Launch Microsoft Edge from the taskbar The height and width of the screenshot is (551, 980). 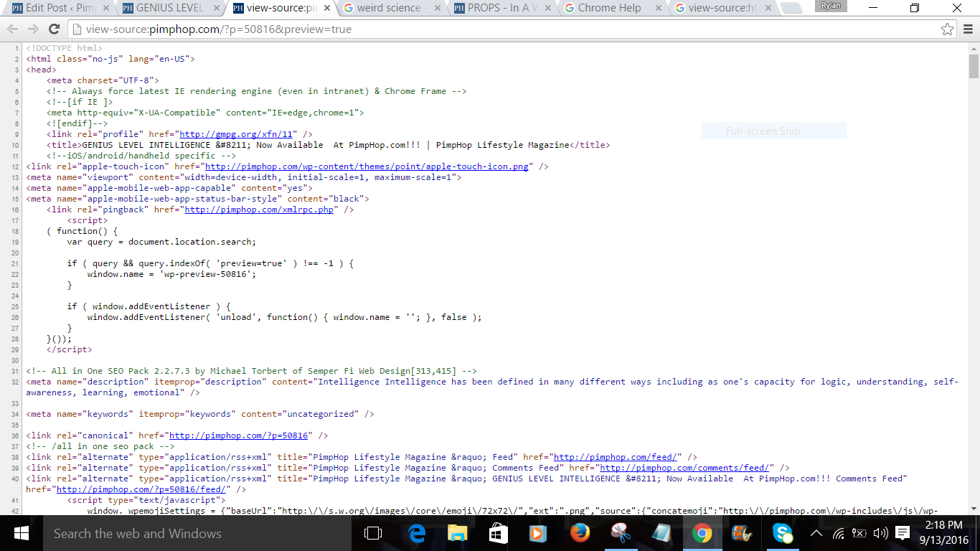(417, 533)
